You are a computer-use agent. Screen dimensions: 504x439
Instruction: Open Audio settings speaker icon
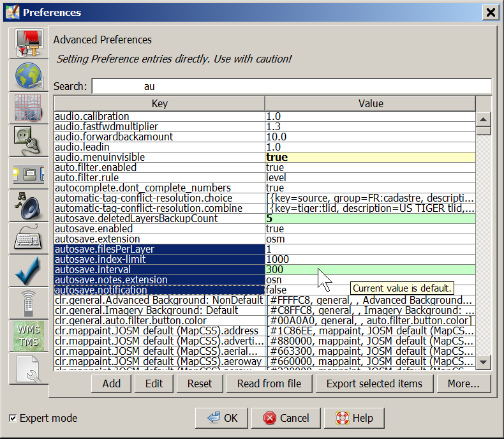[x=28, y=205]
